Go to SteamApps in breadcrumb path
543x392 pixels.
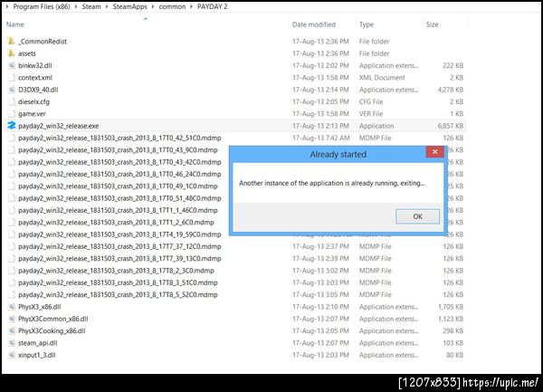(x=129, y=6)
